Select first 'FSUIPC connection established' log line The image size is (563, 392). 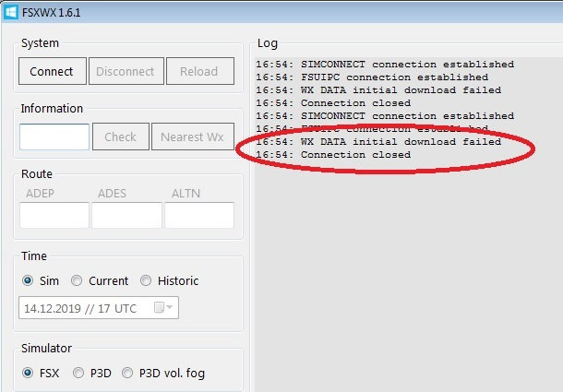[x=372, y=77]
